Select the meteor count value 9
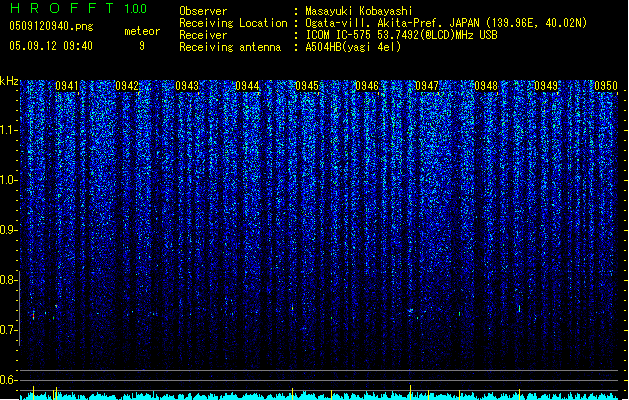629x400 pixels. pyautogui.click(x=142, y=46)
